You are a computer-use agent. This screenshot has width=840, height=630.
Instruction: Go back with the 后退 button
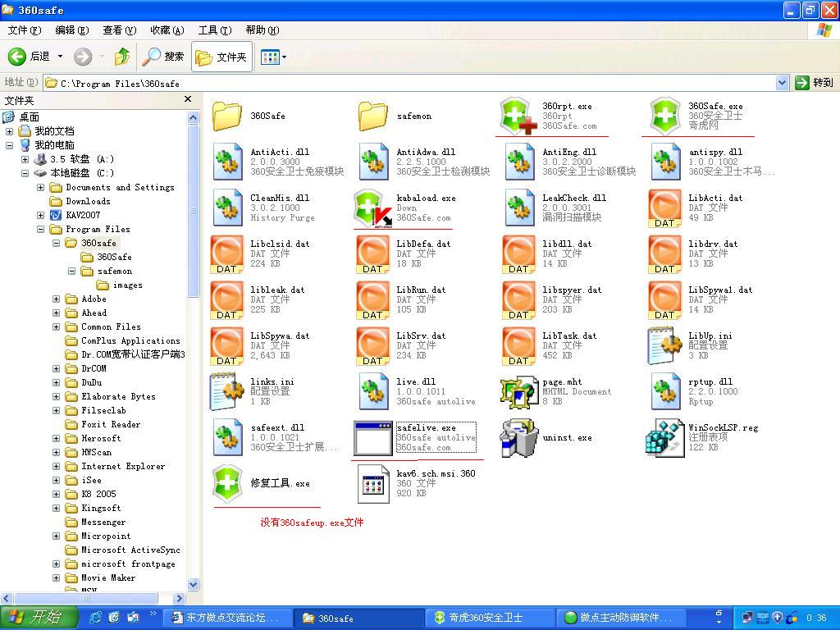(x=29, y=57)
